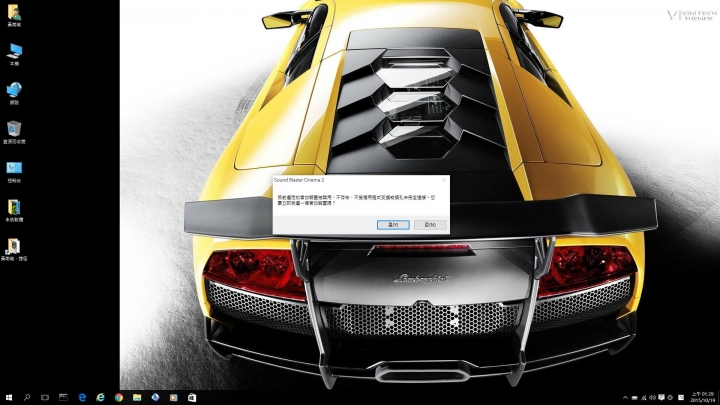Open the Windows Start menu
This screenshot has height=405, width=720.
[x=8, y=397]
